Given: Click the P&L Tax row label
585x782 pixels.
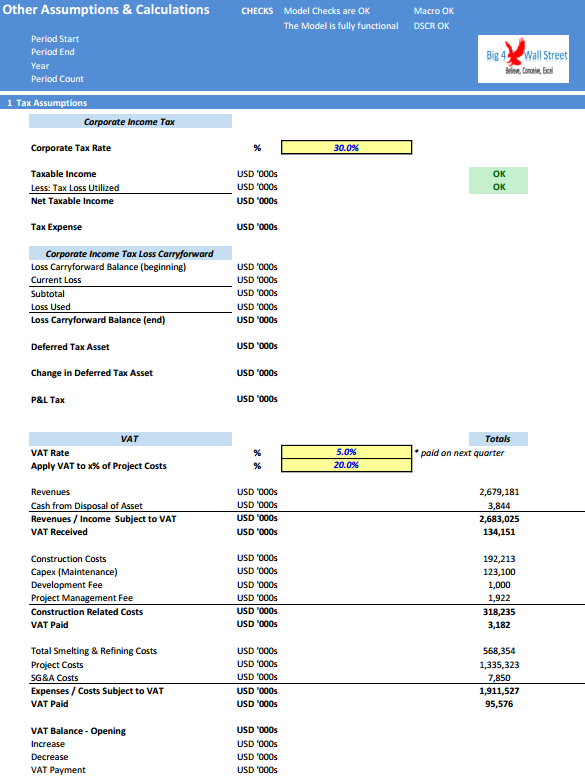Looking at the screenshot, I should point(48,399).
